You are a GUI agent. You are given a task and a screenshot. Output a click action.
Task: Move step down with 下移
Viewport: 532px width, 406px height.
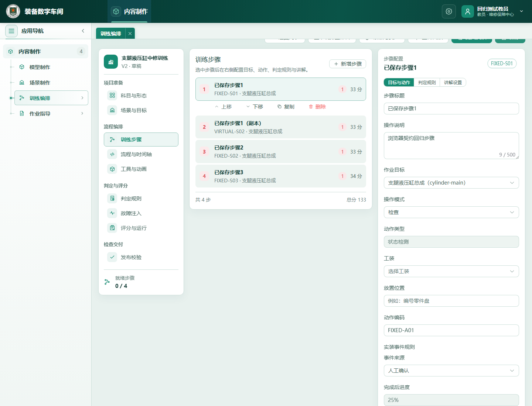[x=255, y=107]
